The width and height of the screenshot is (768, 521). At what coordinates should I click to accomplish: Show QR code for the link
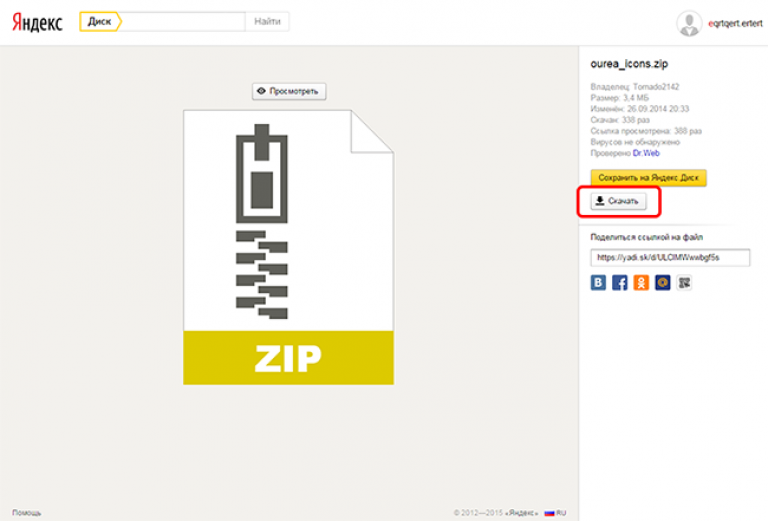click(684, 283)
